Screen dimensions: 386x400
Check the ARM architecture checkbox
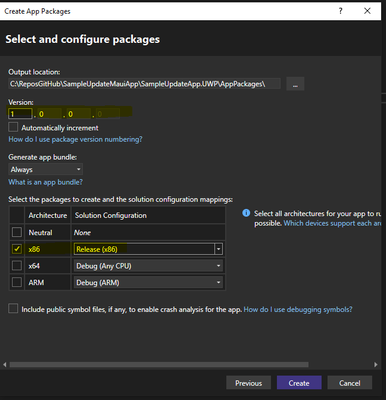[x=17, y=282]
